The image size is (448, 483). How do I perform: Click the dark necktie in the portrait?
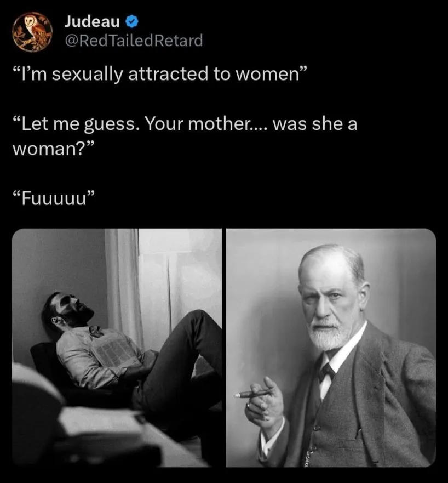coord(326,372)
